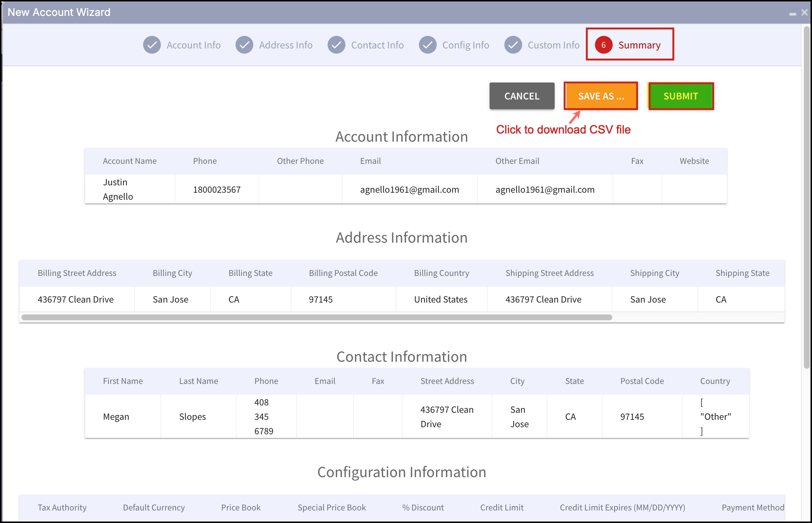812x523 pixels.
Task: Click the Other Email column header
Action: pos(517,161)
